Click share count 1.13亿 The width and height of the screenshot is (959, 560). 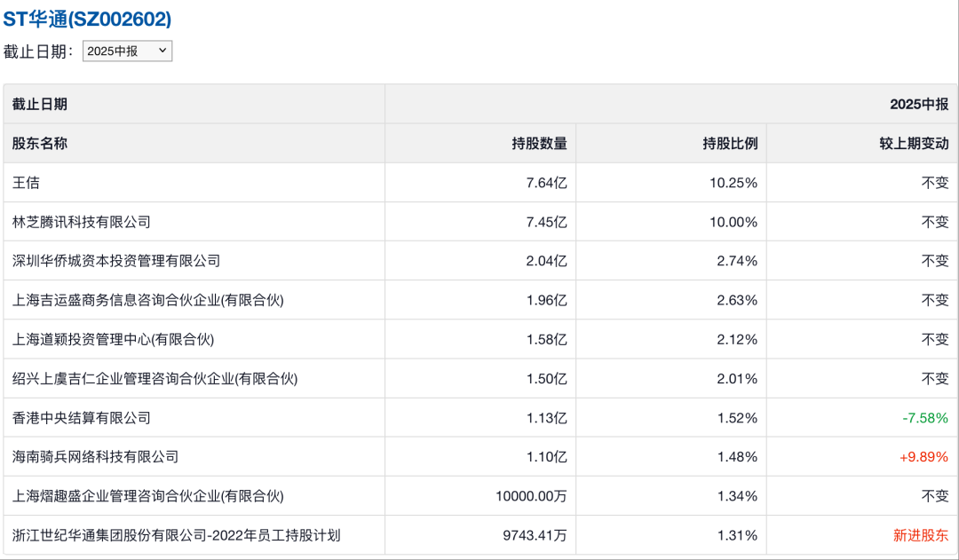coord(547,418)
